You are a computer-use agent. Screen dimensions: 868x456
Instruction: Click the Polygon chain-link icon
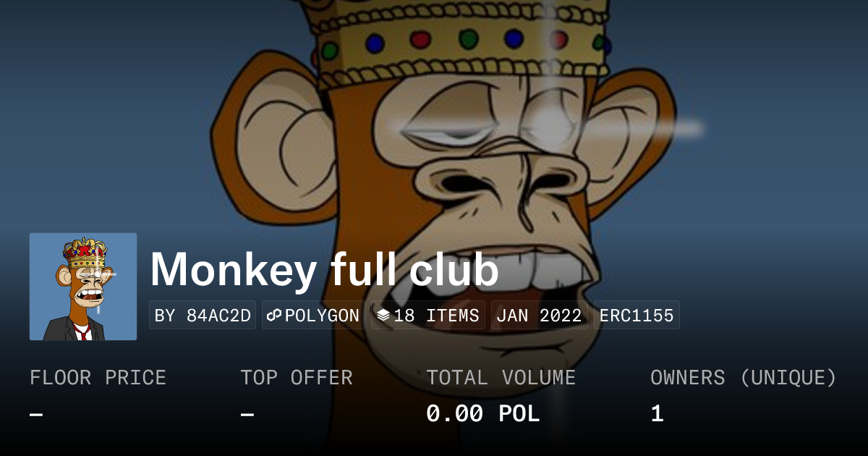click(x=274, y=316)
